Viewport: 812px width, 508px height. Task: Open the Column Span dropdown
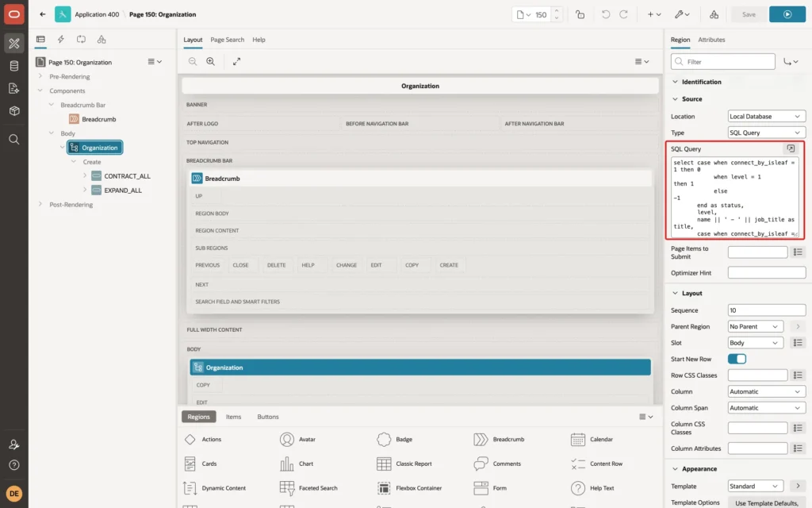[x=767, y=408]
